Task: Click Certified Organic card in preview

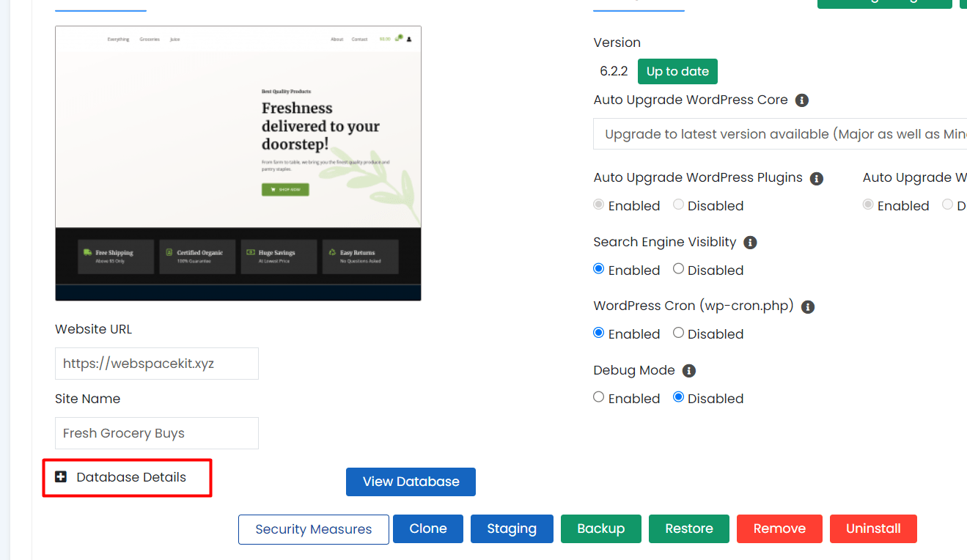Action: 197,257
